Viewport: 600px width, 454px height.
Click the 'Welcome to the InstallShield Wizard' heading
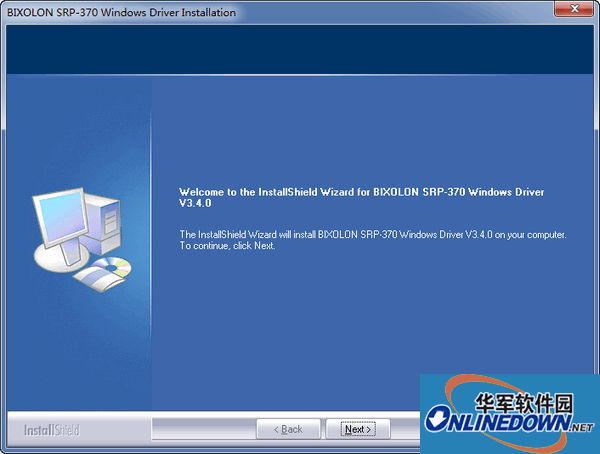tap(361, 198)
